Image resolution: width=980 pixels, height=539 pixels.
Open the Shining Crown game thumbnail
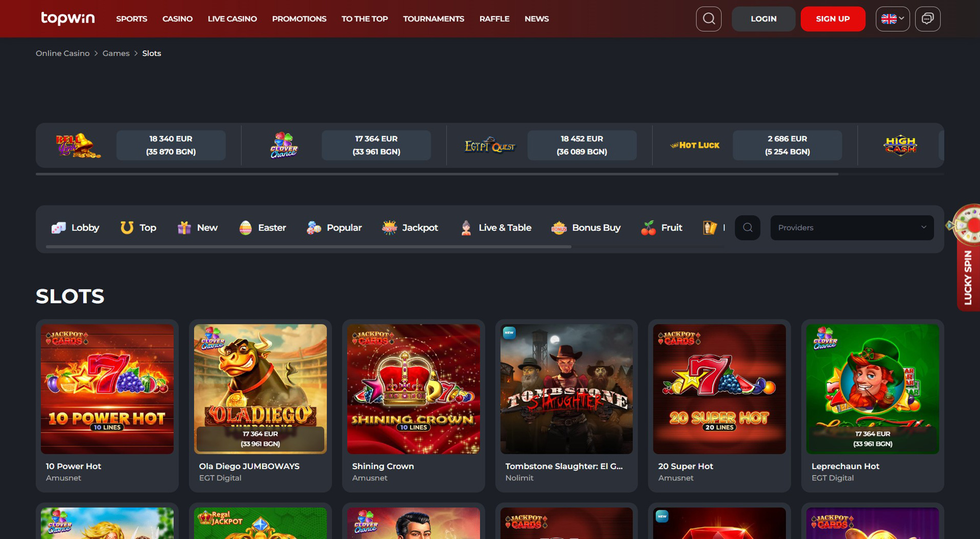[414, 389]
